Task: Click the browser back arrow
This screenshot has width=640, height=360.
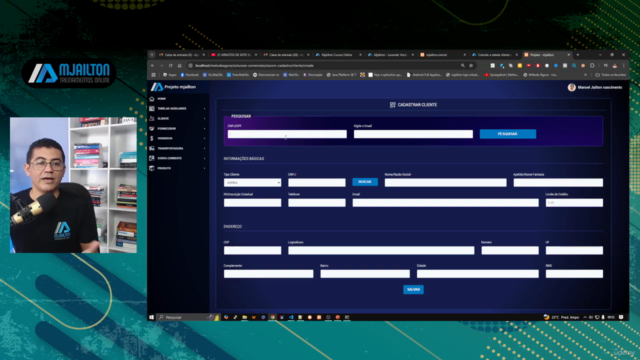Action: (x=153, y=65)
